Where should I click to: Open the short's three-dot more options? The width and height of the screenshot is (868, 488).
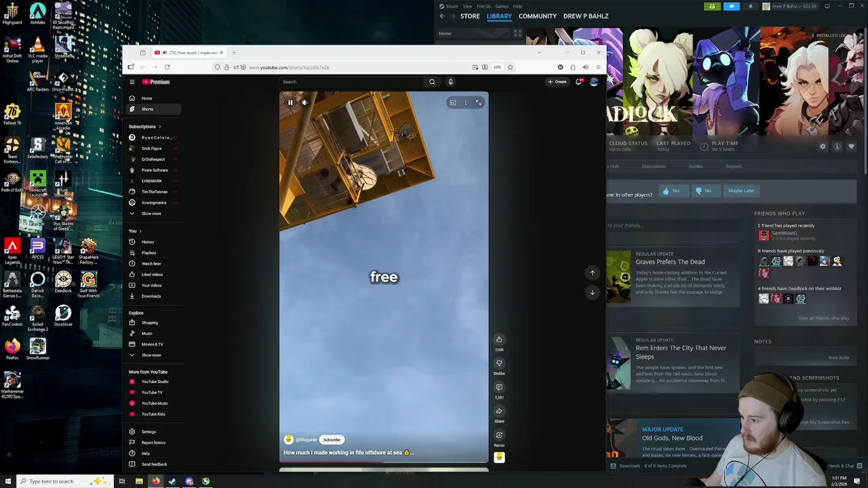click(x=465, y=102)
